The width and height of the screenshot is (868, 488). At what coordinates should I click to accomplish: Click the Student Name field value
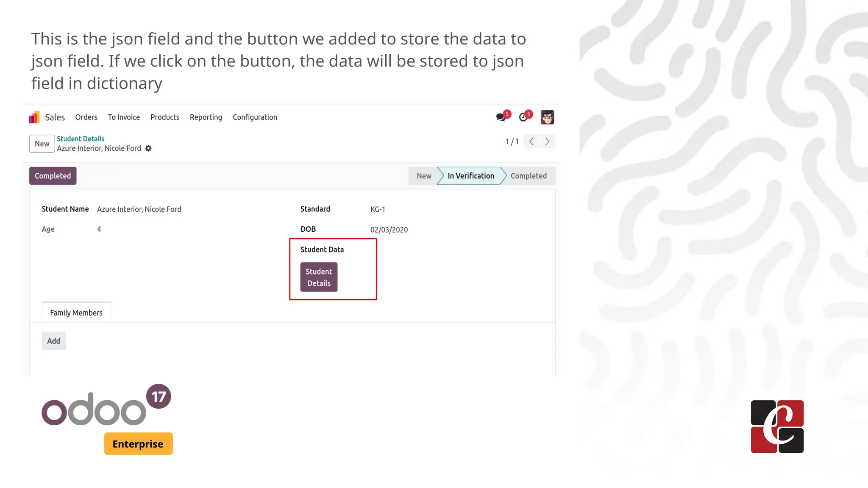tap(139, 209)
